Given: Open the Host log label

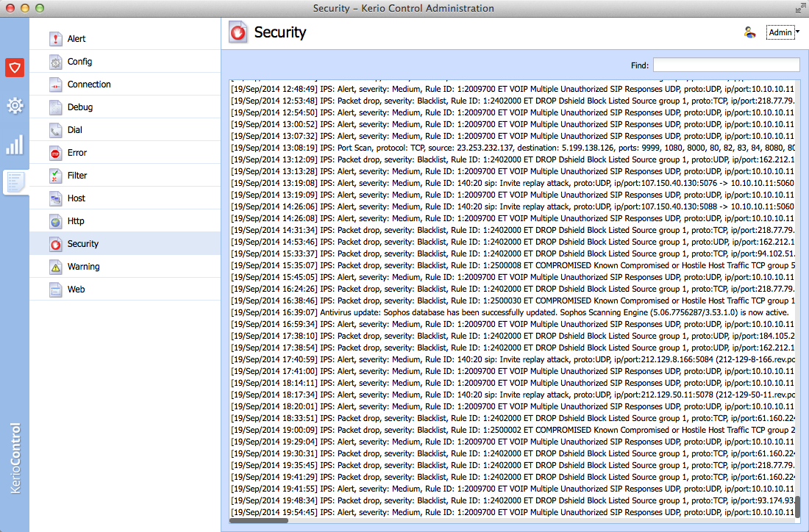Looking at the screenshot, I should click(76, 198).
